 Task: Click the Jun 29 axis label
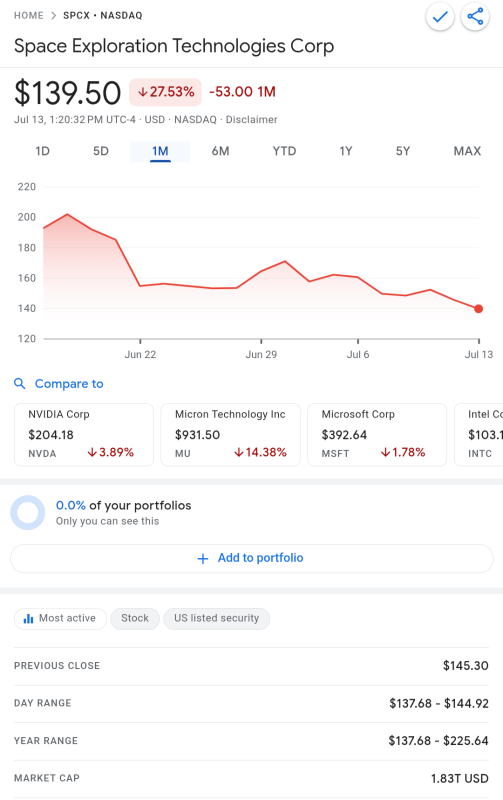pos(261,354)
